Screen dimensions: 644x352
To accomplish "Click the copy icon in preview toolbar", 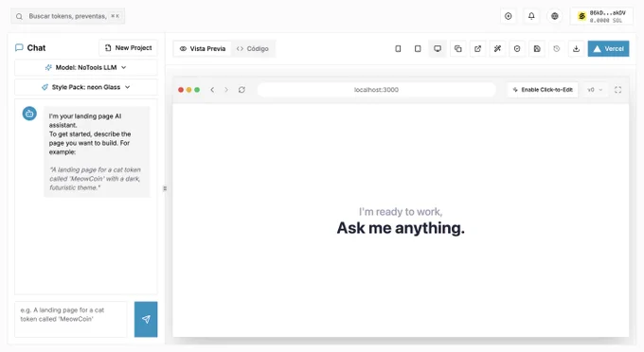I will pos(458,49).
